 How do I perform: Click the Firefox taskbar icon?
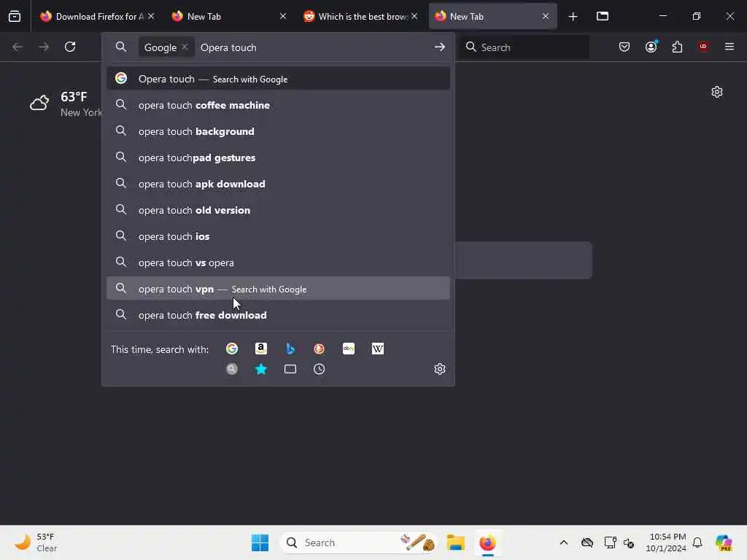click(x=487, y=542)
